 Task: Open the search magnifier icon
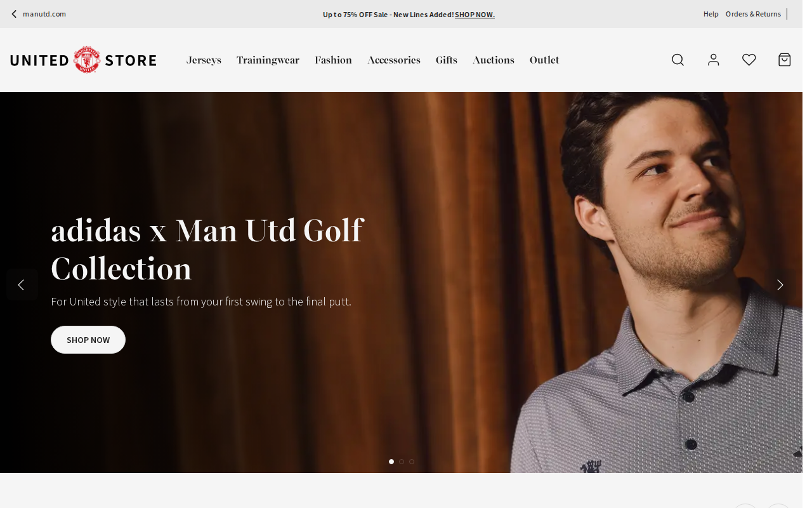pyautogui.click(x=678, y=60)
